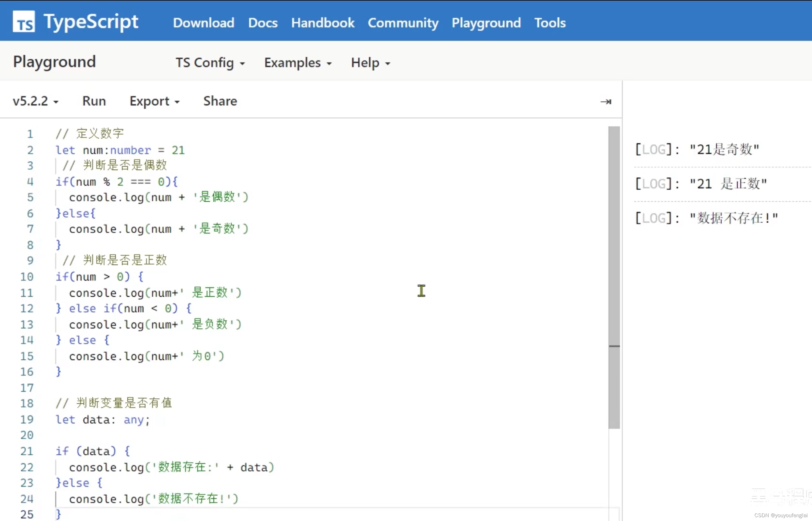812x521 pixels.
Task: Click the Download menu item
Action: 204,22
